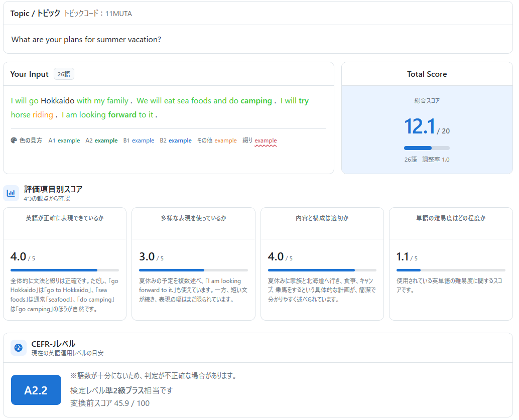Click the bold word camping
The height and width of the screenshot is (420, 519).
(x=256, y=101)
